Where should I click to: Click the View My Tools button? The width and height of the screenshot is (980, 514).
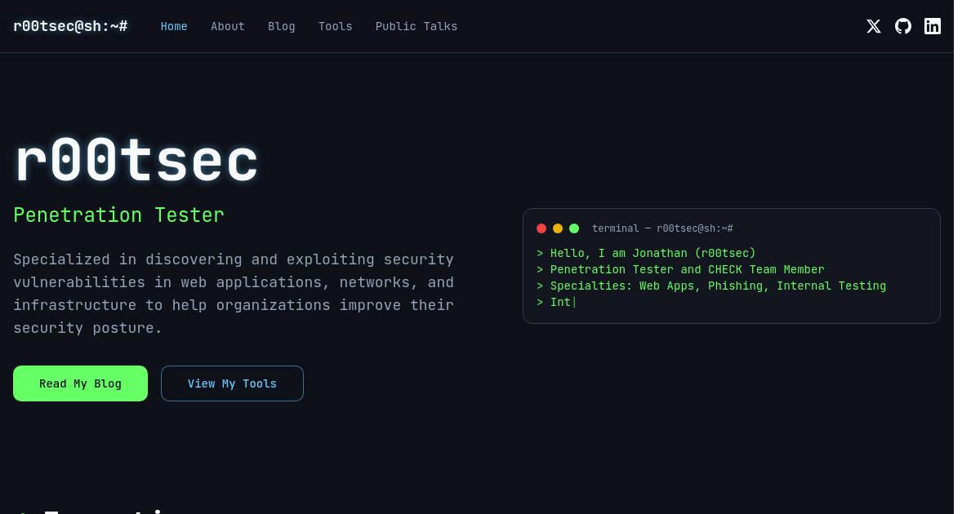coord(232,383)
